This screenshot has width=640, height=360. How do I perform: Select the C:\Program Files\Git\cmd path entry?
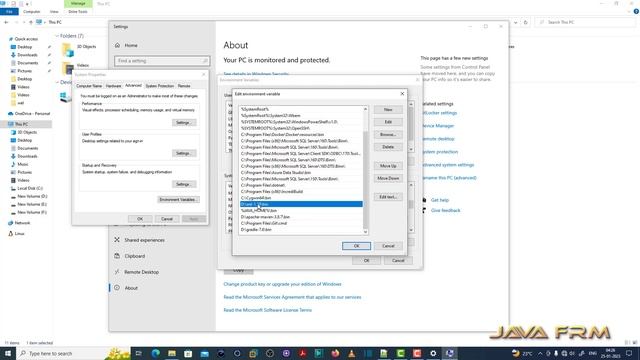[301, 223]
